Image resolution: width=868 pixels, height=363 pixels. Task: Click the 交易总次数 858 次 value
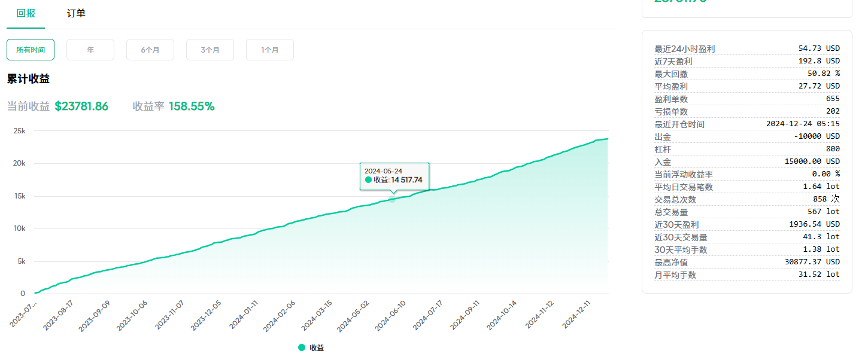pyautogui.click(x=826, y=199)
